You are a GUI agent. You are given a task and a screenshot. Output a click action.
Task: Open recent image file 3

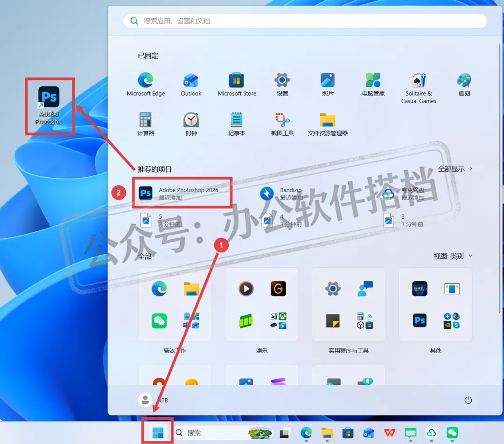click(x=403, y=220)
